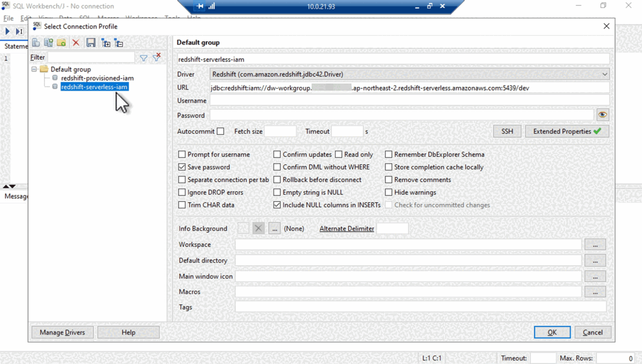This screenshot has width=642, height=364.
Task: Click the Filter text field
Action: point(91,57)
